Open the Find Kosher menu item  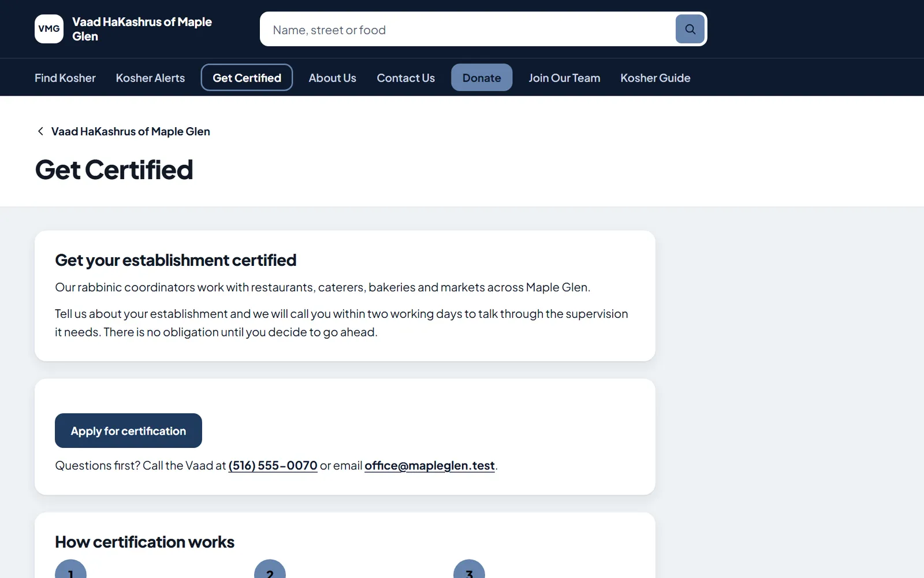point(65,77)
